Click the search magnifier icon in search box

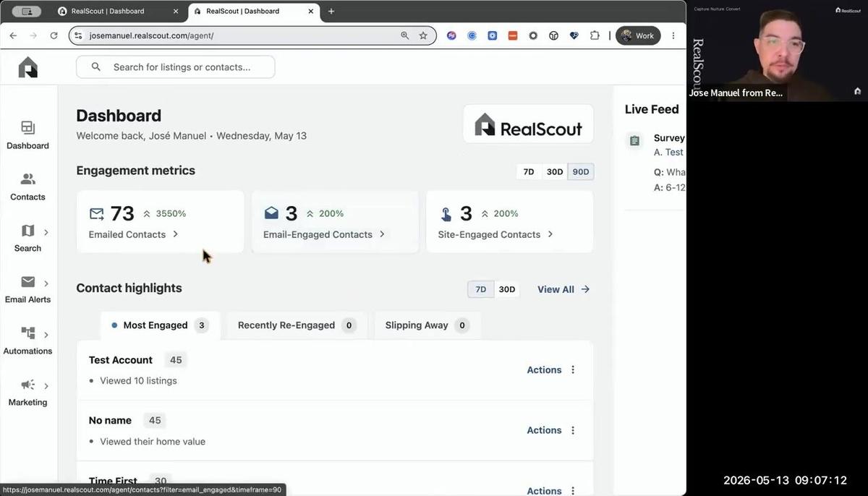pyautogui.click(x=96, y=67)
